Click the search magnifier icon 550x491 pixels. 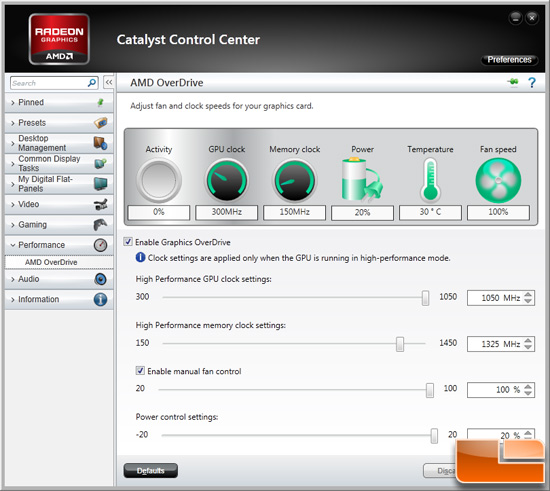coord(92,83)
